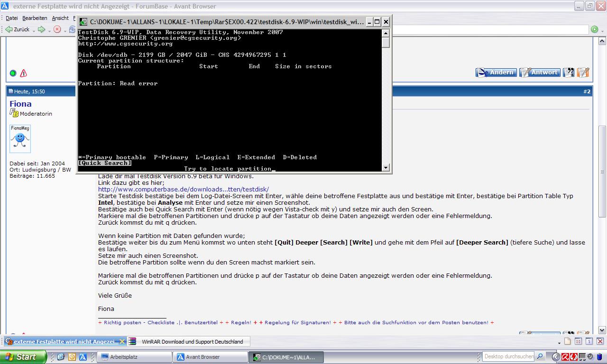Click the Zurück back arrow button
This screenshot has height=364, width=607.
[x=18, y=29]
